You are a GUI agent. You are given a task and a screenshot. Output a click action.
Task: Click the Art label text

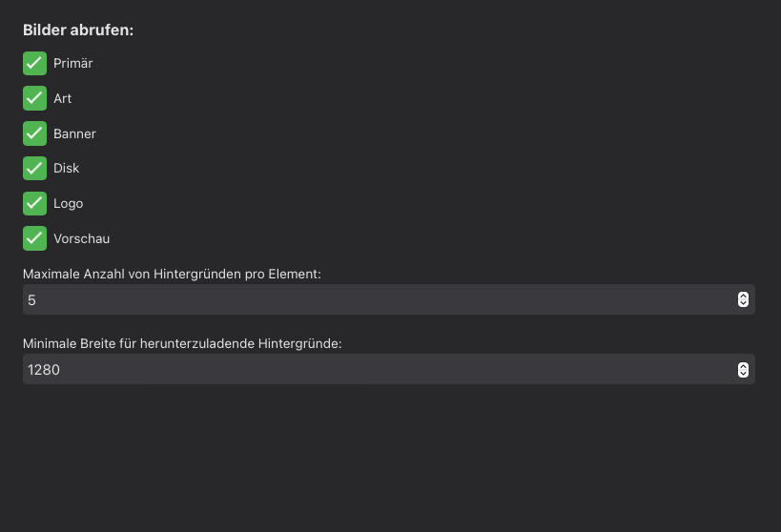tap(62, 98)
